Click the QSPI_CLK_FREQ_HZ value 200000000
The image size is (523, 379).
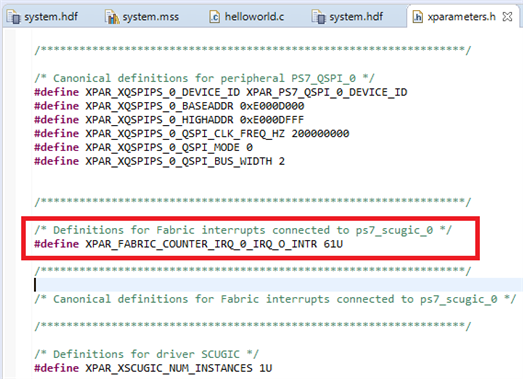click(x=320, y=133)
